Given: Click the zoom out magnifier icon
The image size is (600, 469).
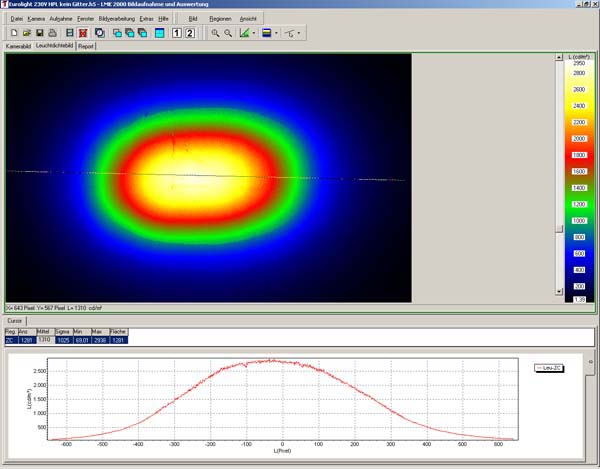Looking at the screenshot, I should pyautogui.click(x=228, y=33).
